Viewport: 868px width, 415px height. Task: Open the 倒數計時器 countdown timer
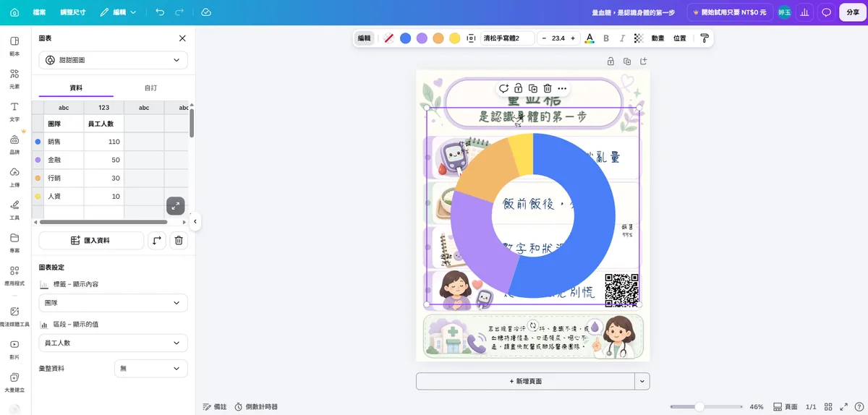(256, 407)
